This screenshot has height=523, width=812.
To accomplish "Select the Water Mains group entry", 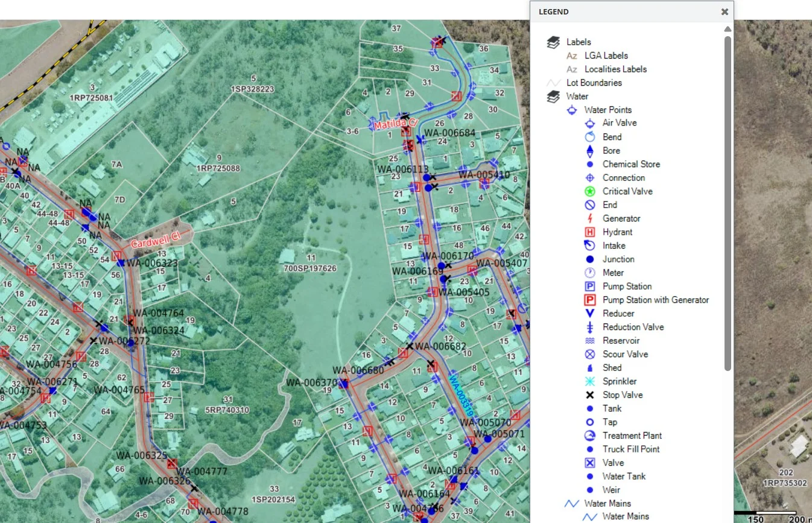I will 607,503.
